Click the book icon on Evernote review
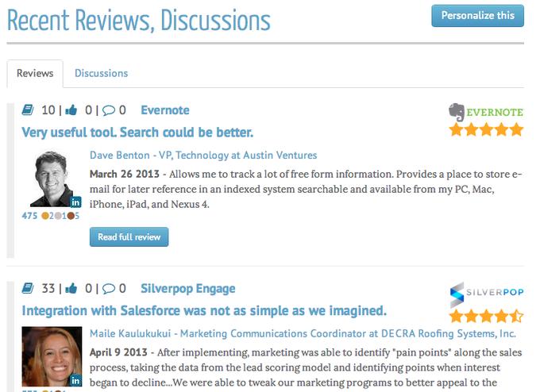540x392 pixels. pyautogui.click(x=28, y=110)
